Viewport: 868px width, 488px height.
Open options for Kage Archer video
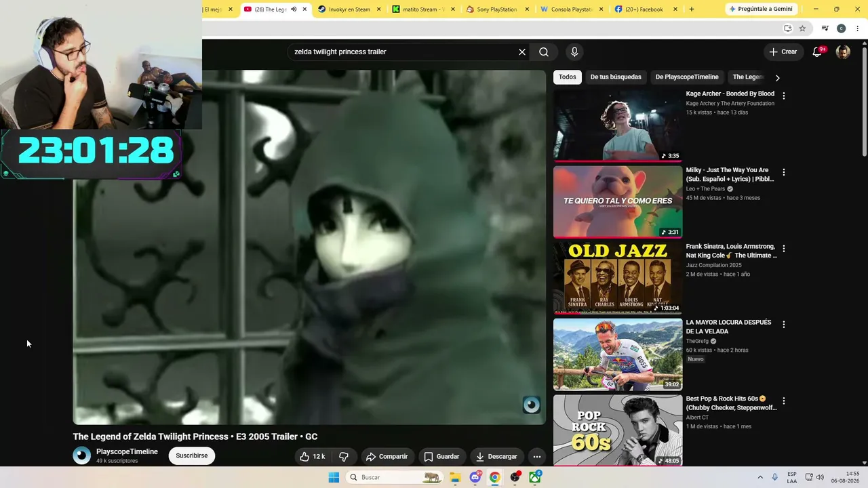pyautogui.click(x=784, y=96)
